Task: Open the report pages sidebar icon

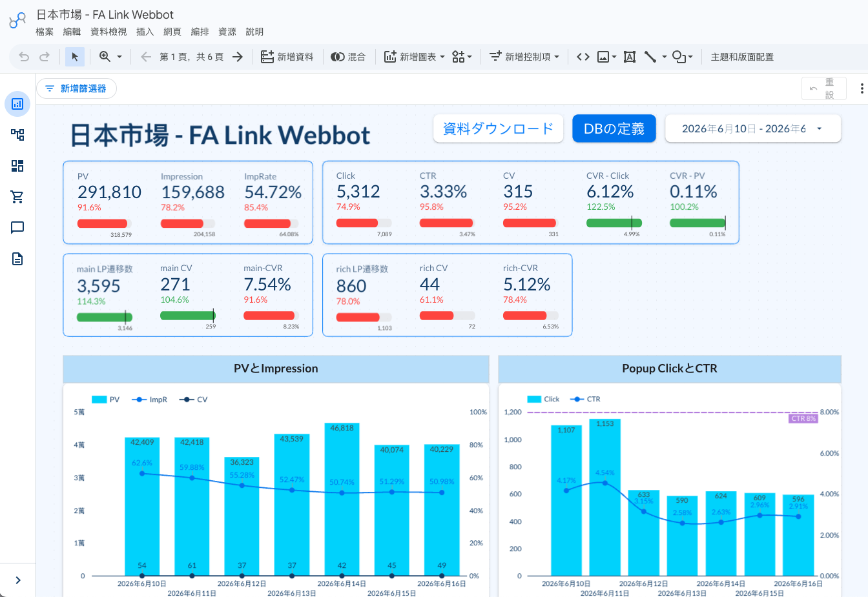Action: (x=17, y=104)
